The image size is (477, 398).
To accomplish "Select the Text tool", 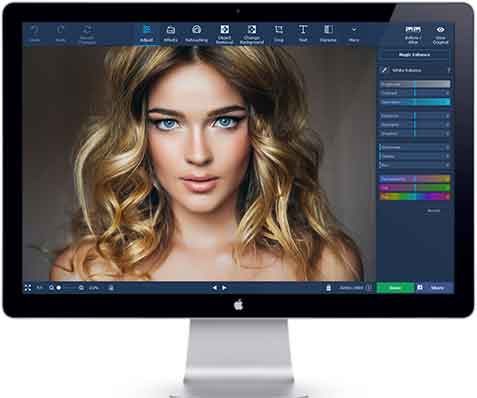I will point(303,34).
